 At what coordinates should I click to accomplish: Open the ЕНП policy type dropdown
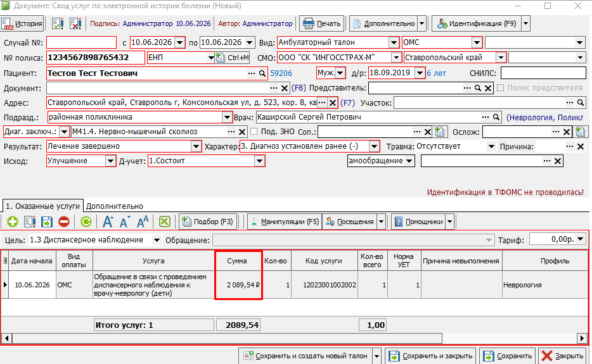coord(211,58)
